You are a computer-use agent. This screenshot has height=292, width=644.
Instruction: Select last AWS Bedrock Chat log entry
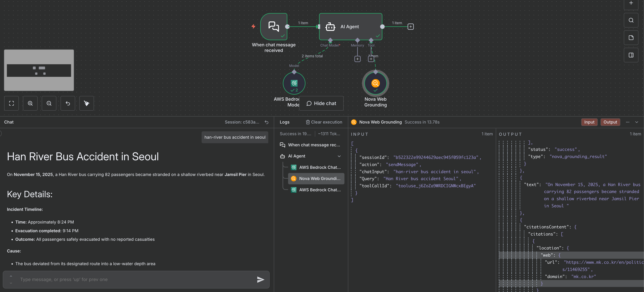pos(316,190)
